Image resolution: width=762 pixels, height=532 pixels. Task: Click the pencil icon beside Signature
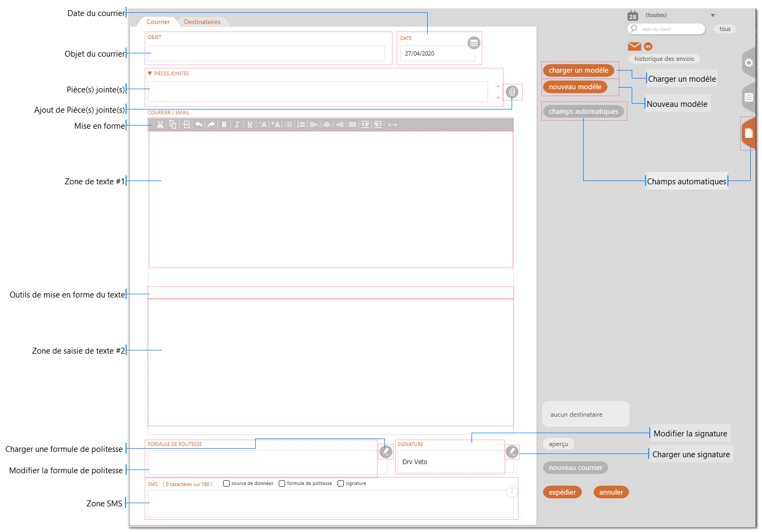point(512,452)
